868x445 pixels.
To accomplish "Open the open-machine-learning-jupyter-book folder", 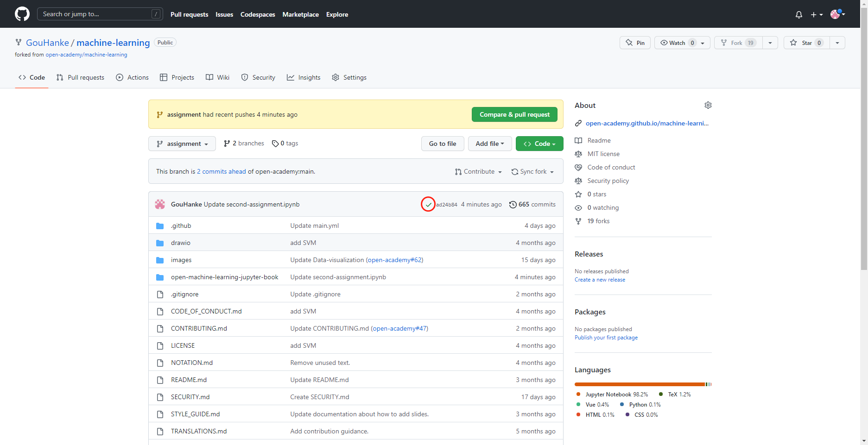I will click(x=225, y=277).
